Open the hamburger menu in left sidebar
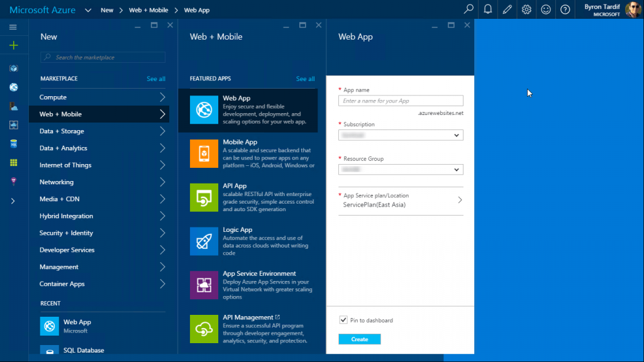Image resolution: width=644 pixels, height=362 pixels. pos(13,27)
